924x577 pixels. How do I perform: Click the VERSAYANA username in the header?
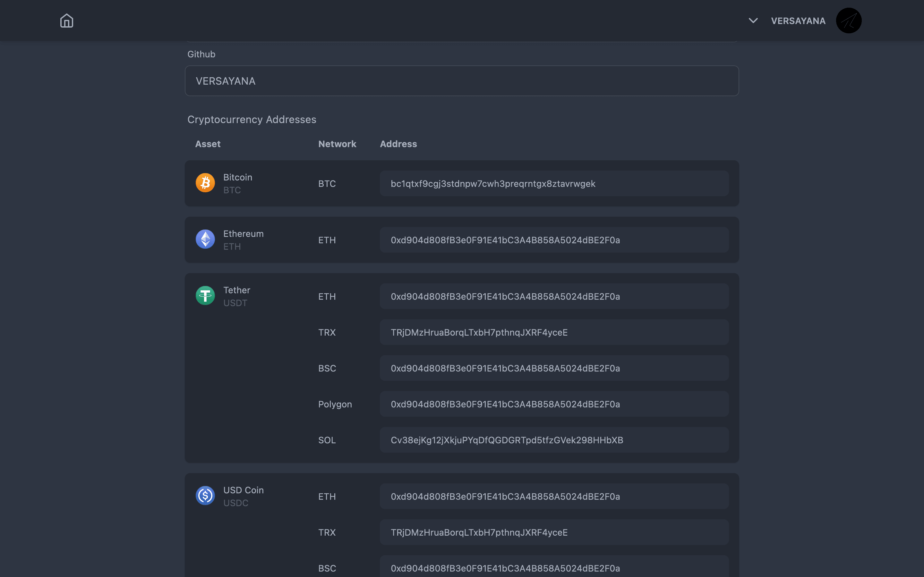point(798,21)
